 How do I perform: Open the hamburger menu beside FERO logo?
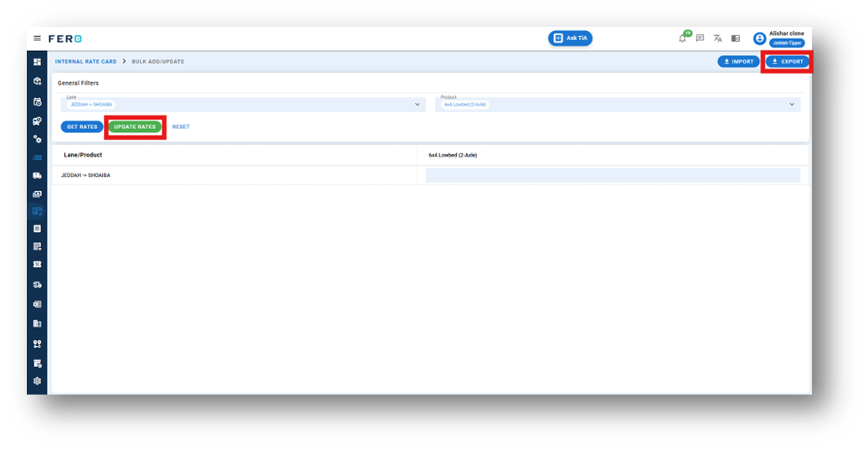click(x=37, y=39)
